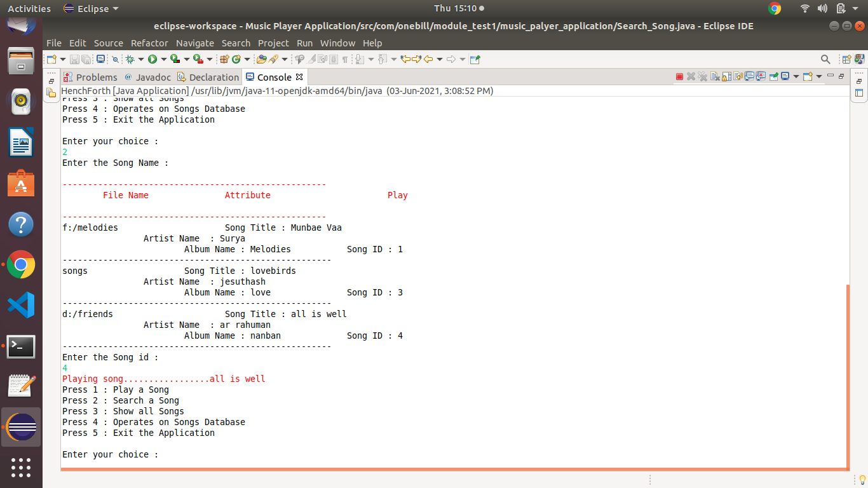Open the Search dialog via toolbar magnifier
Screen dimensions: 868x488
coord(825,58)
